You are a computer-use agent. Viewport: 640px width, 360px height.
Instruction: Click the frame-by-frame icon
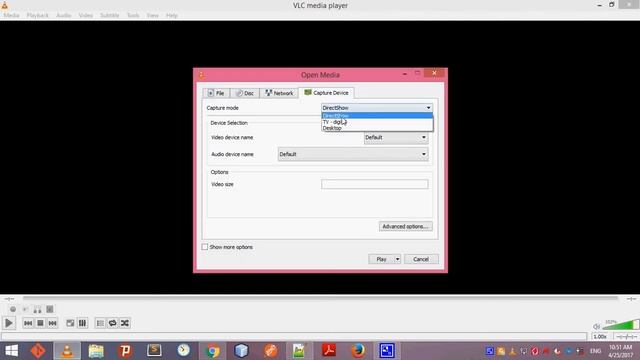(50, 309)
